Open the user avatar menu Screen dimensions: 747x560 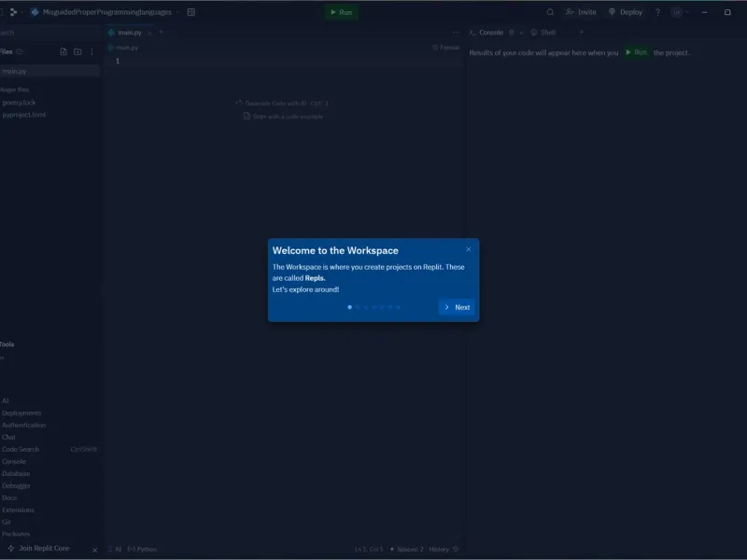[680, 12]
